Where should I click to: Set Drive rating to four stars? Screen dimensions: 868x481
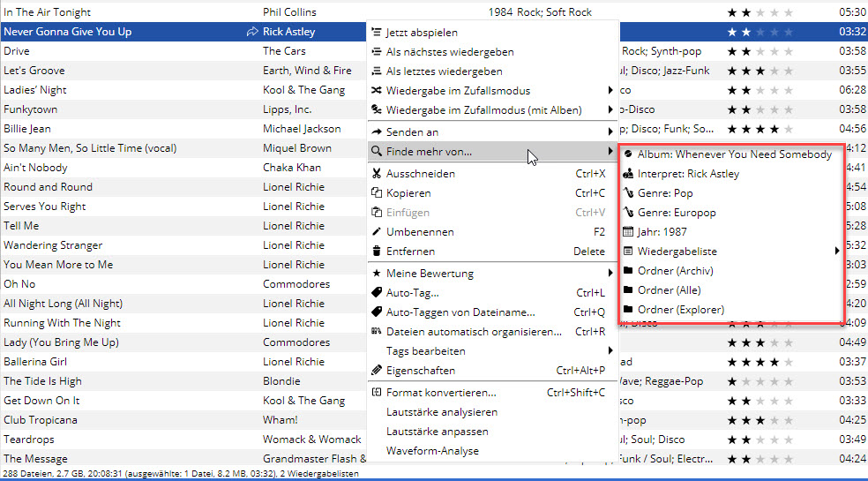click(x=774, y=51)
